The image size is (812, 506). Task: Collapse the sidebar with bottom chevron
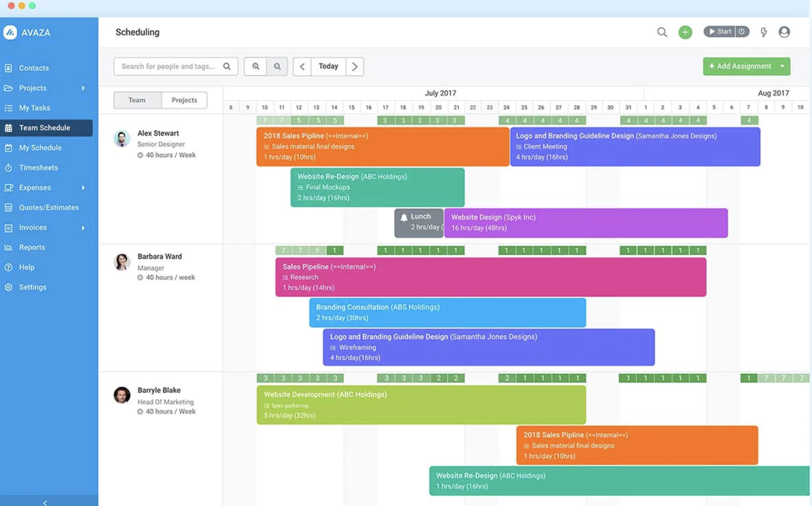point(46,502)
